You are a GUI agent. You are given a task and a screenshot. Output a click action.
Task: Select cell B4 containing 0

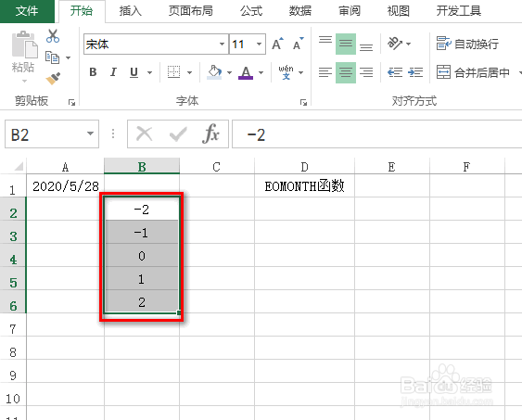click(x=142, y=255)
